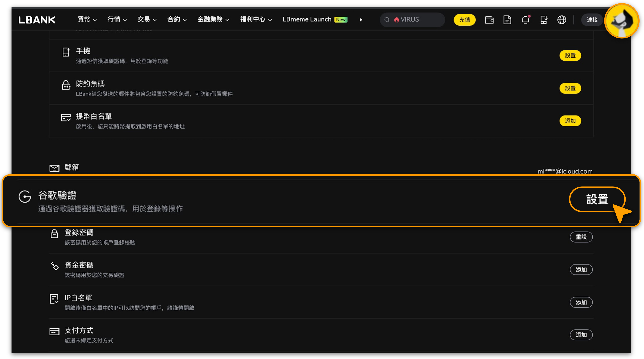The image size is (644, 359).
Task: Go to the LBANK home logo
Action: point(37,20)
